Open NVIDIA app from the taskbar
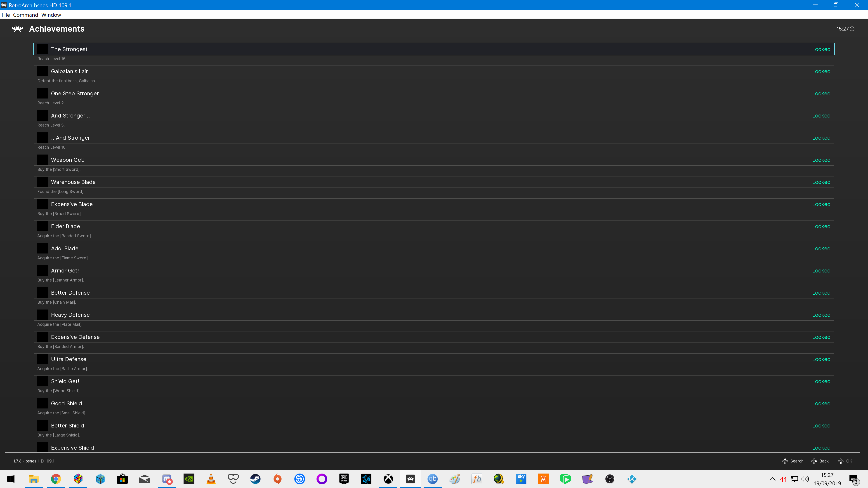Viewport: 868px width, 488px height. click(x=189, y=479)
